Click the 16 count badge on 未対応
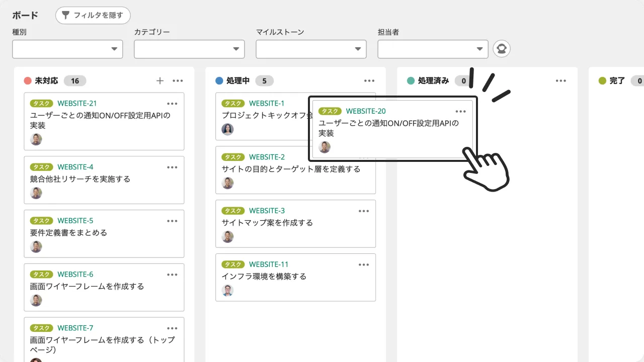644x362 pixels. (75, 80)
